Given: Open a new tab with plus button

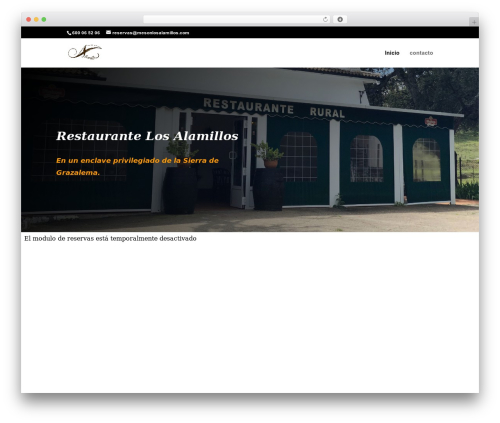Looking at the screenshot, I should coord(474,22).
